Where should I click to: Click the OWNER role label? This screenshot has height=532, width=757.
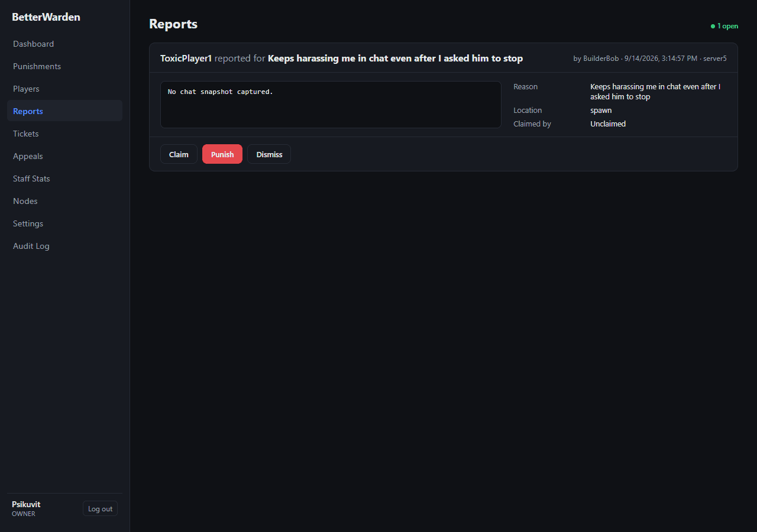coord(24,514)
